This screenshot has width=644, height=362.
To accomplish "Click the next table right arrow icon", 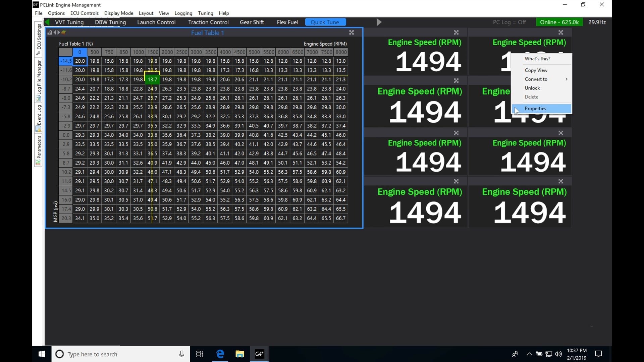I will point(59,33).
